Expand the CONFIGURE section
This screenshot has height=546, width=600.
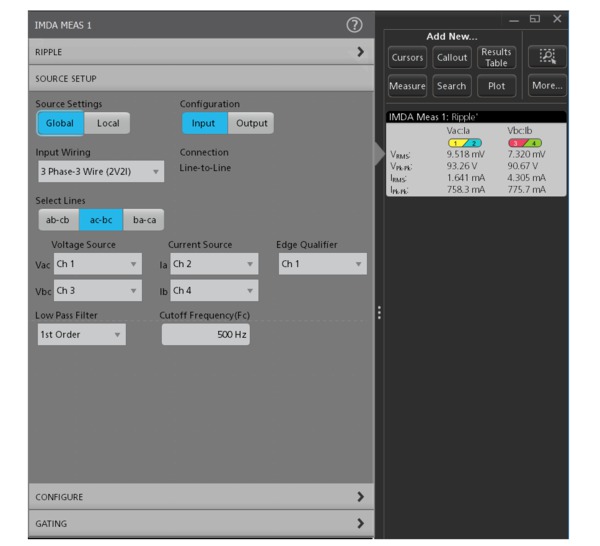201,497
